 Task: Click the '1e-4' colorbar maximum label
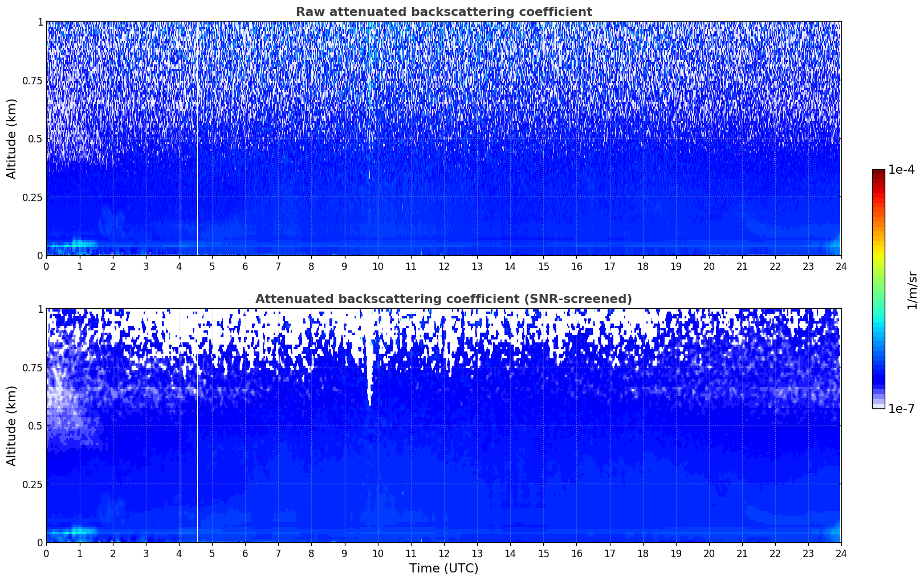tap(901, 170)
